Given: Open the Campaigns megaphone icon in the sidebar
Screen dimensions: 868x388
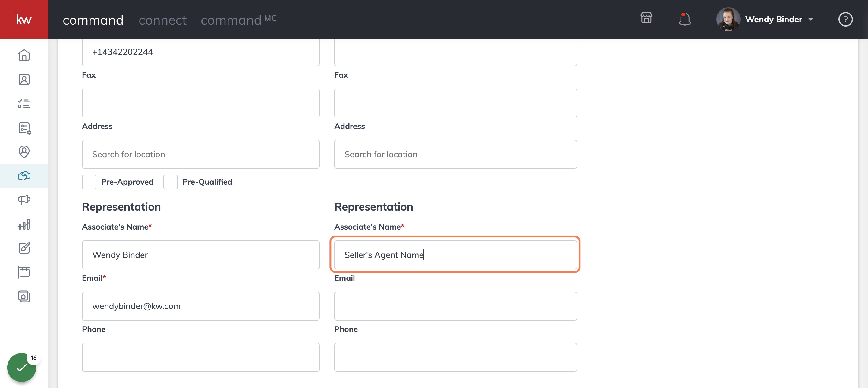Looking at the screenshot, I should click(24, 200).
